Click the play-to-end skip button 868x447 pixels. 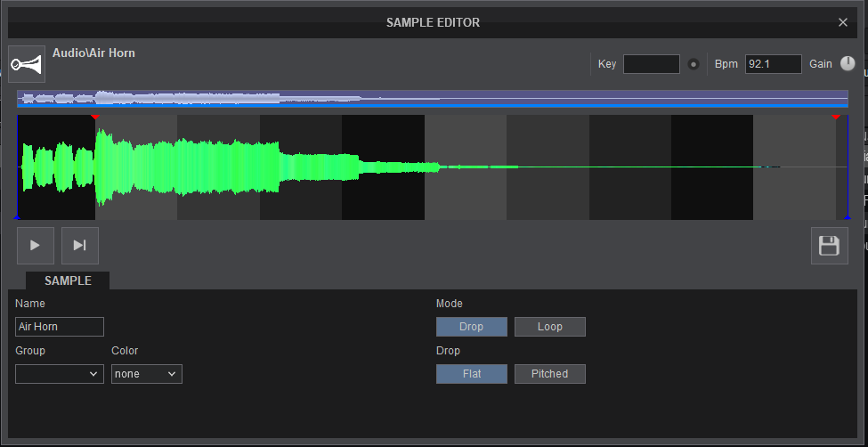click(x=80, y=246)
